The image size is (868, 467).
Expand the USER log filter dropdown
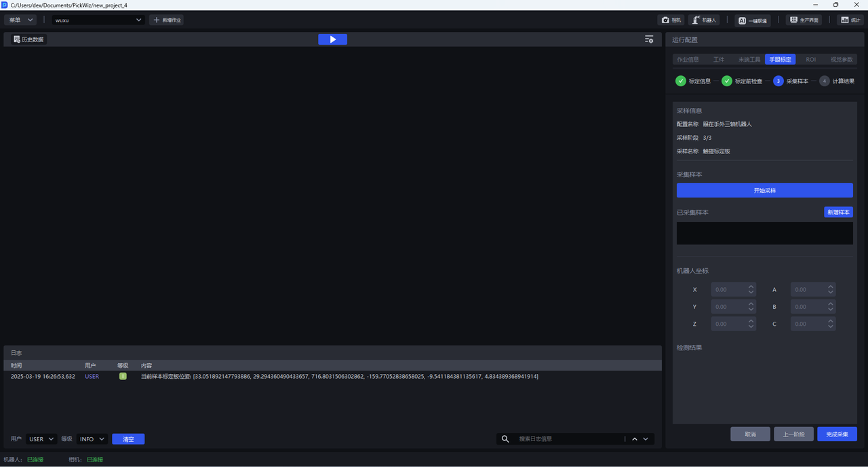coord(41,439)
